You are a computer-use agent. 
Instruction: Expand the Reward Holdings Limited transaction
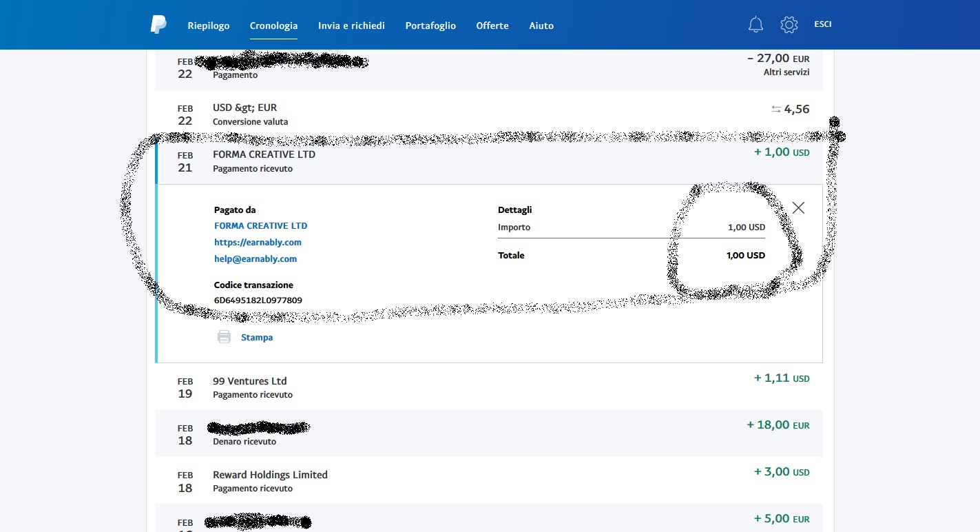[x=489, y=480]
